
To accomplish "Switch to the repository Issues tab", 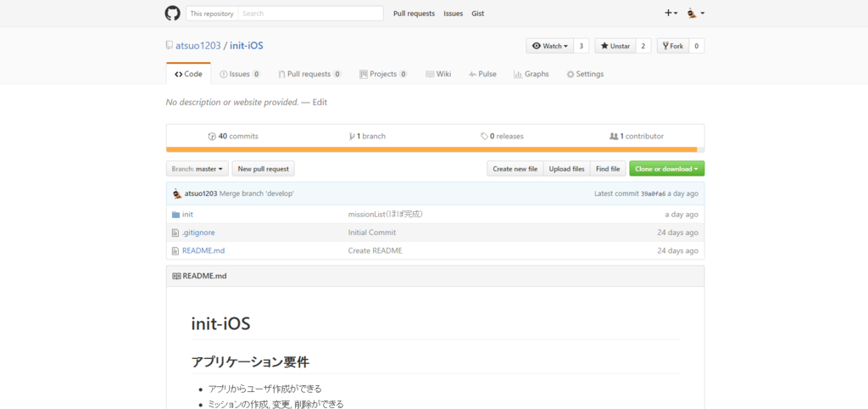I will point(240,74).
